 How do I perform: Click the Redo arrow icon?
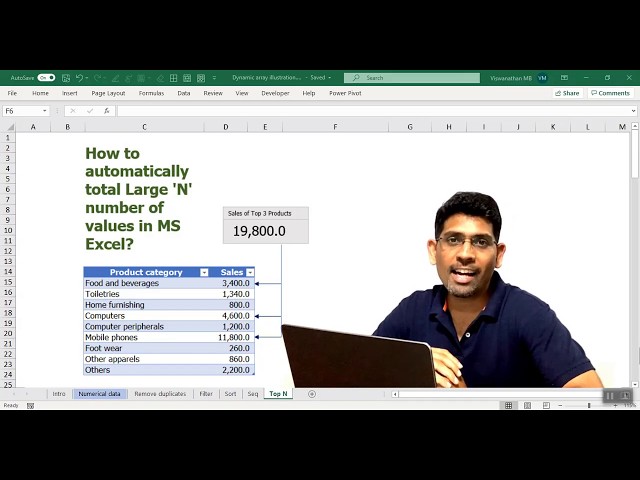coord(97,78)
